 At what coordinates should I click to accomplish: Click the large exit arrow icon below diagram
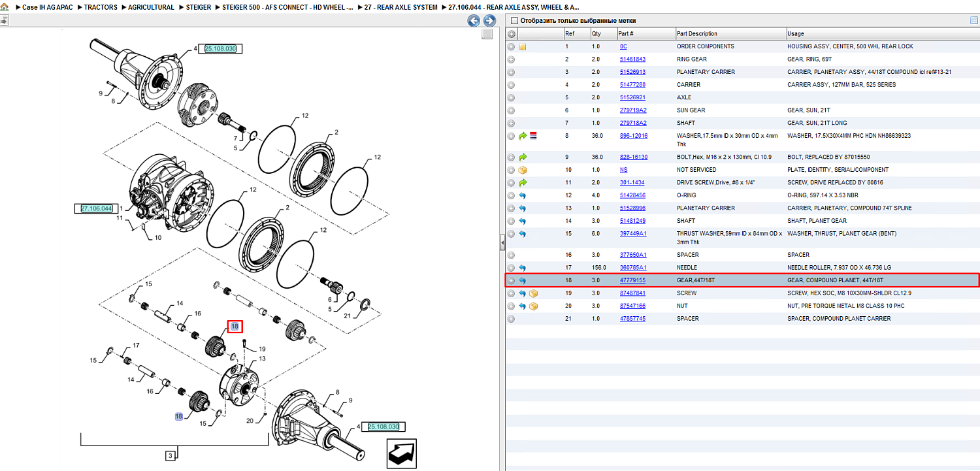point(402,453)
